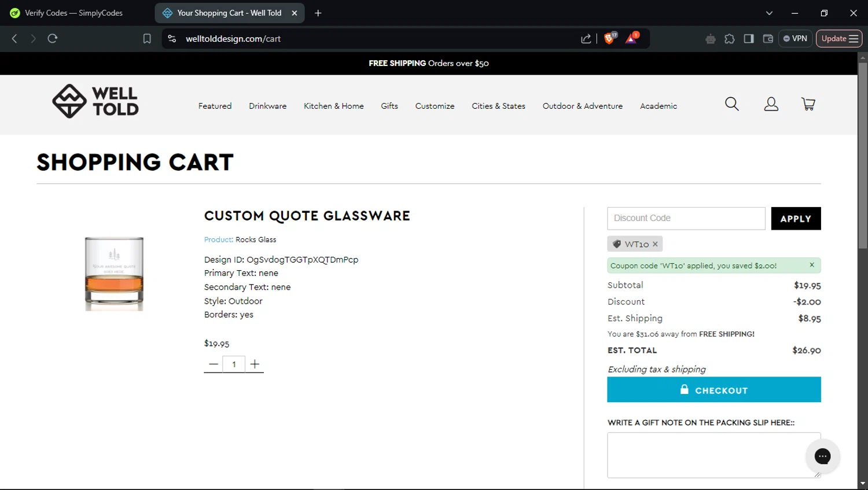Image resolution: width=868 pixels, height=490 pixels.
Task: Open the Drinkware menu
Action: click(x=268, y=106)
